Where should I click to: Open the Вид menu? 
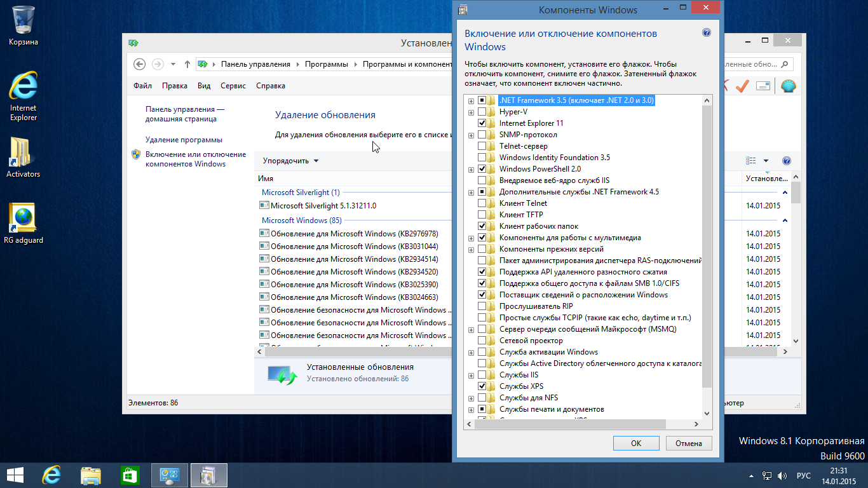click(x=203, y=86)
